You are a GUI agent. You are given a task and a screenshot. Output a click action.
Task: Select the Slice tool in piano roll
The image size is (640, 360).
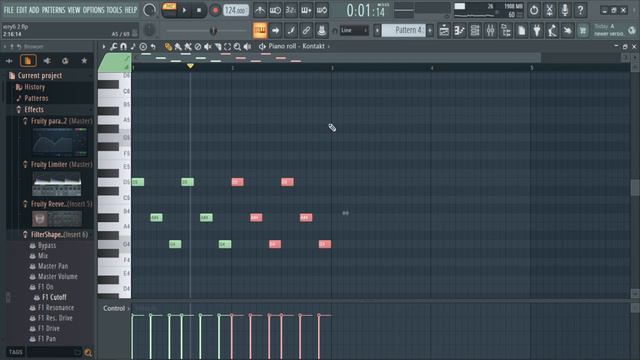218,47
